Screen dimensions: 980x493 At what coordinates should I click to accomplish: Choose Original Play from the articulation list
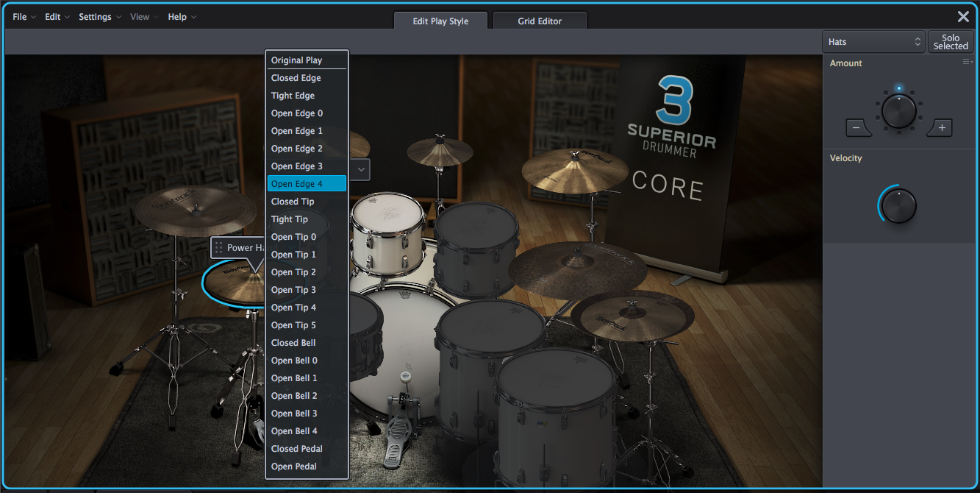click(x=297, y=60)
